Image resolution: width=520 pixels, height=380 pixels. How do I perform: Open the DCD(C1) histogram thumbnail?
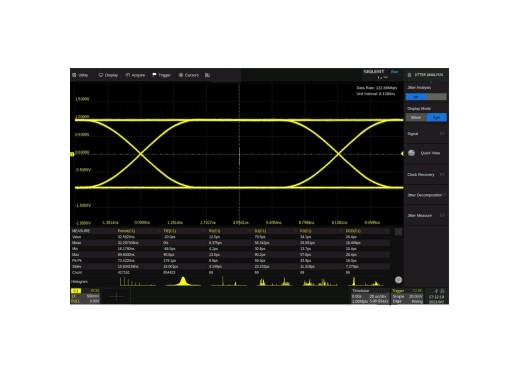pyautogui.click(x=365, y=281)
